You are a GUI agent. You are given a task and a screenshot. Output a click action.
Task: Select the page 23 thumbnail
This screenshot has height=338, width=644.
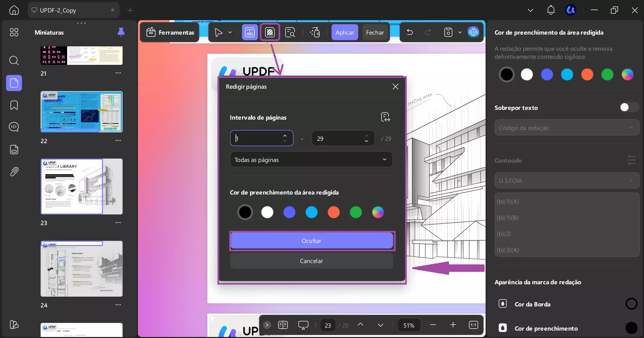pyautogui.click(x=82, y=186)
